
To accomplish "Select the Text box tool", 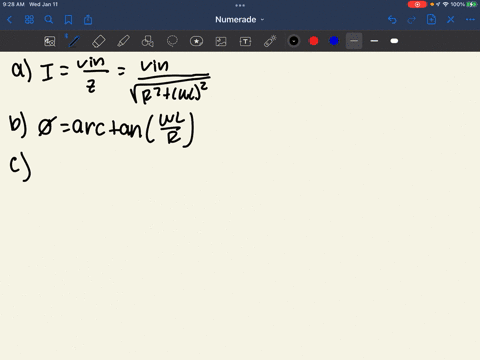I will pyautogui.click(x=245, y=41).
